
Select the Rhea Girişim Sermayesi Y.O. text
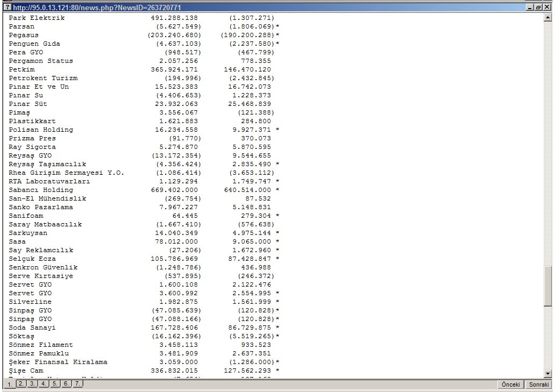pos(67,173)
